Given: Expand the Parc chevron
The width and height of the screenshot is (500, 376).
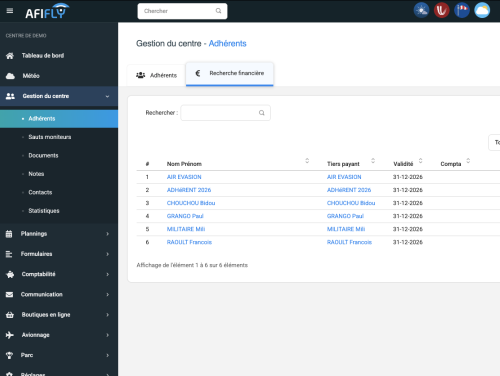Looking at the screenshot, I should pos(107,355).
